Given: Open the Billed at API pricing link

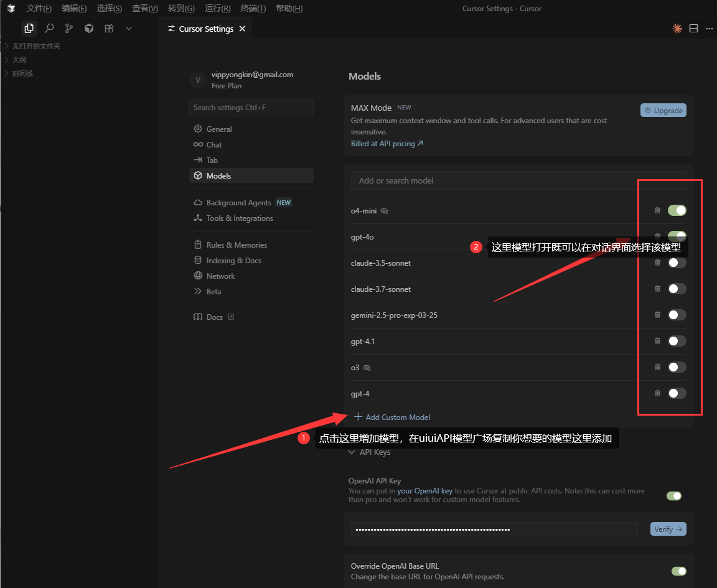Looking at the screenshot, I should (x=387, y=144).
